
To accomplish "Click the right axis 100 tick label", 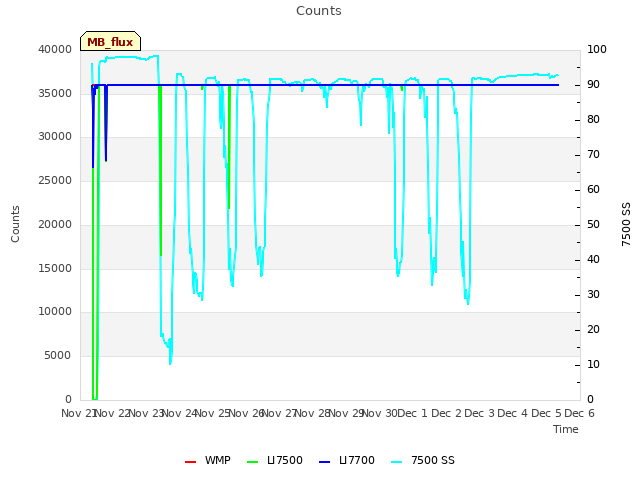I will point(597,49).
